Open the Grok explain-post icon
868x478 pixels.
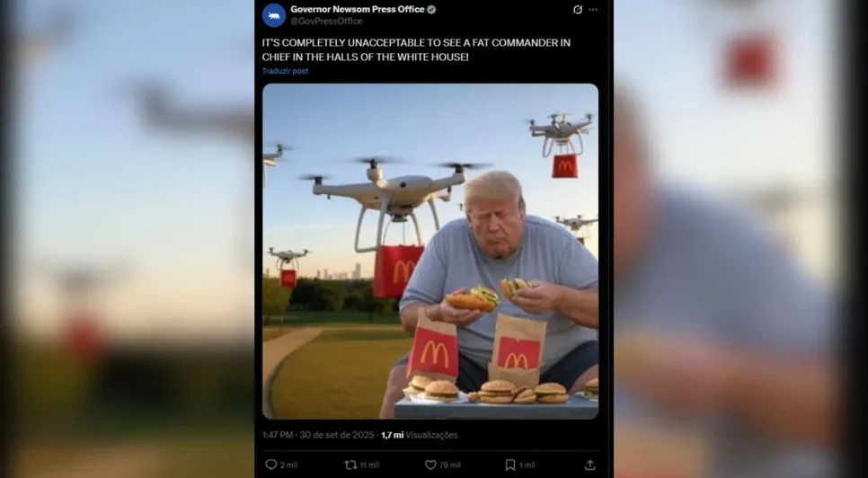pyautogui.click(x=578, y=9)
